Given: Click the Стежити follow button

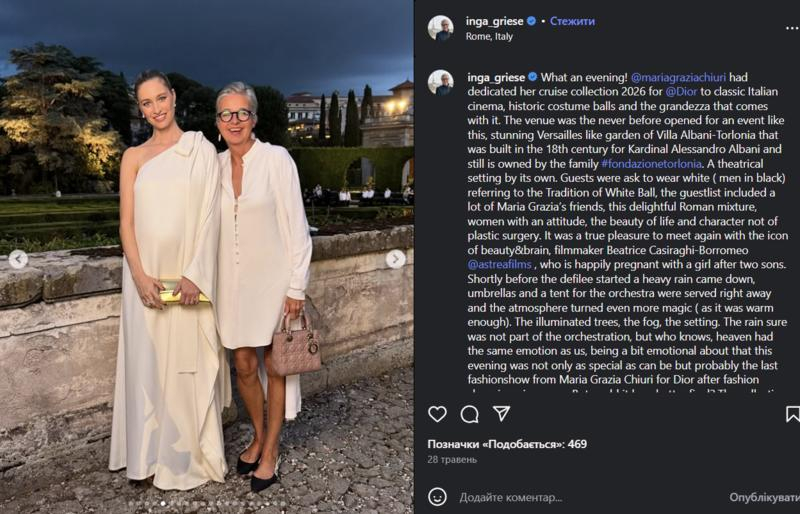Looking at the screenshot, I should click(x=572, y=21).
